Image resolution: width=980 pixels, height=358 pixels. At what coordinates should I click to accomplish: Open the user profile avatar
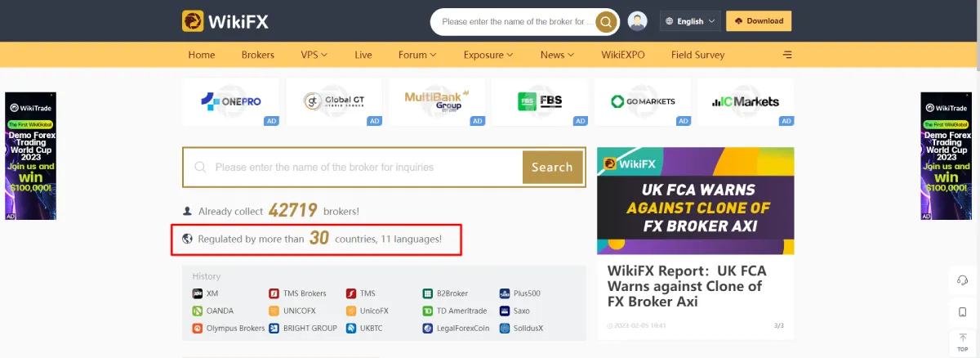pyautogui.click(x=637, y=21)
